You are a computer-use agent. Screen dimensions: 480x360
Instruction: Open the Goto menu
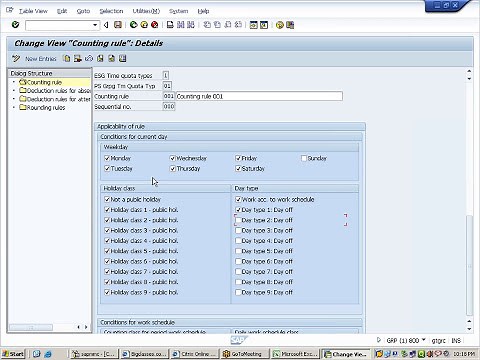[x=83, y=11]
